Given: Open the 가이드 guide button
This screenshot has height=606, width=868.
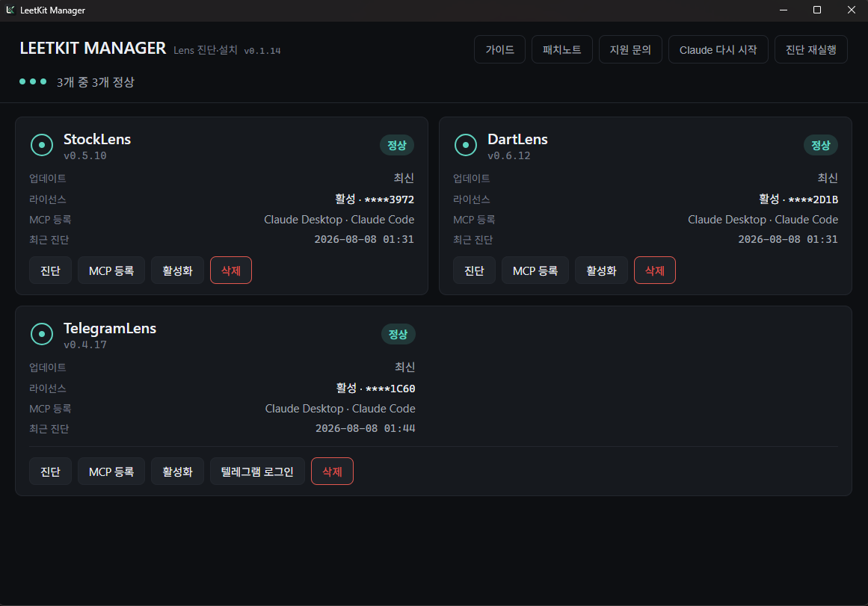Looking at the screenshot, I should [x=500, y=50].
